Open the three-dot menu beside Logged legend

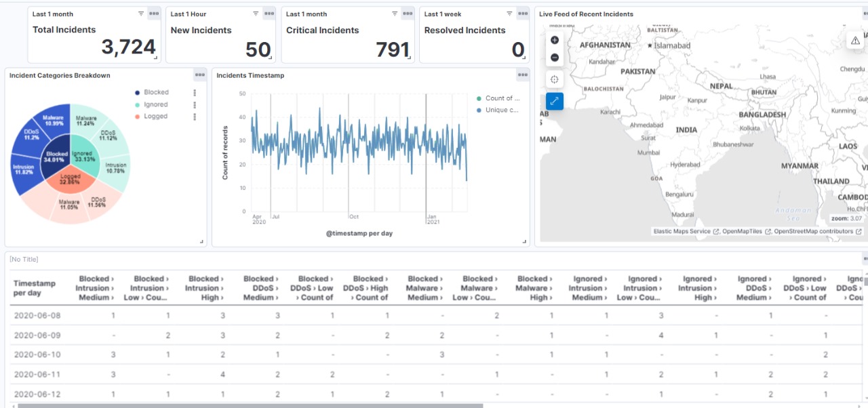click(195, 117)
